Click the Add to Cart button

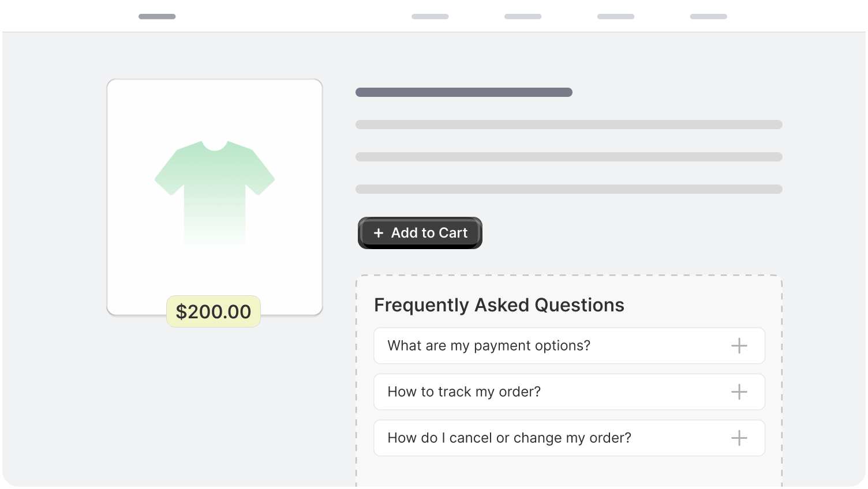[x=420, y=233]
